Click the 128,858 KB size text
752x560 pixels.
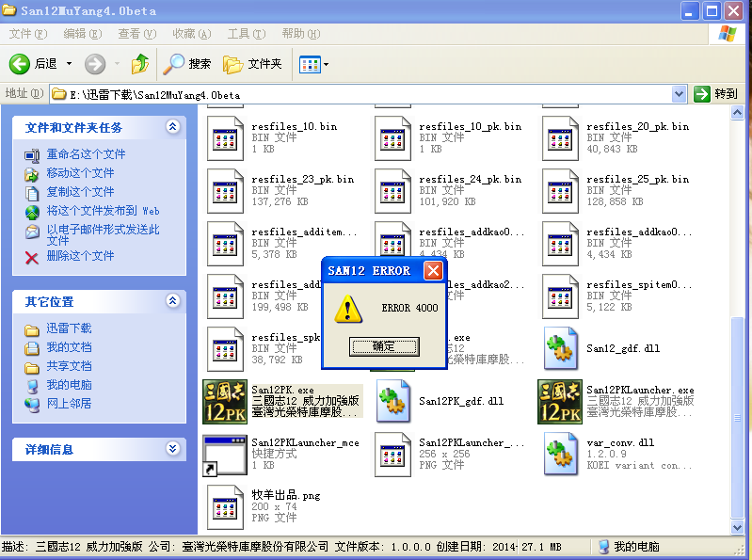click(615, 201)
